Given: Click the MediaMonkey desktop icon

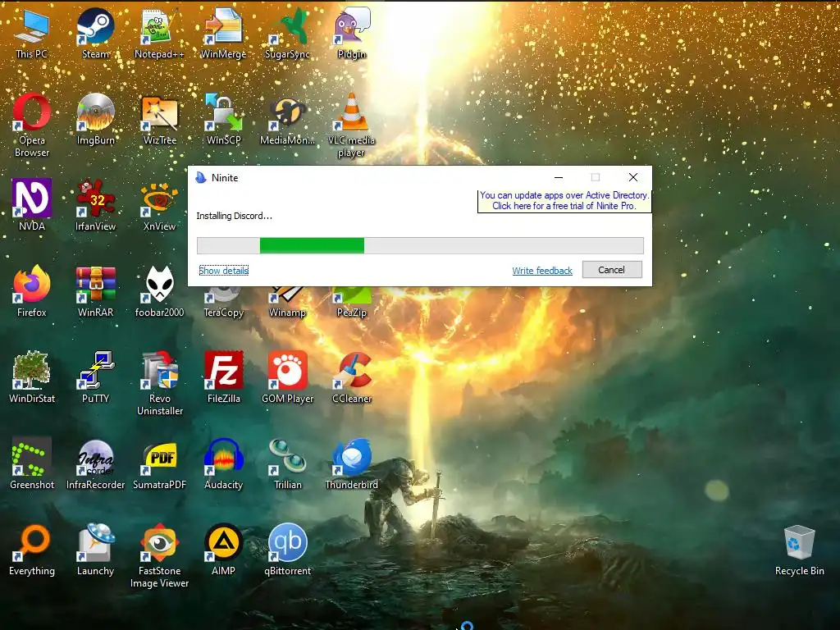Looking at the screenshot, I should pos(287,119).
